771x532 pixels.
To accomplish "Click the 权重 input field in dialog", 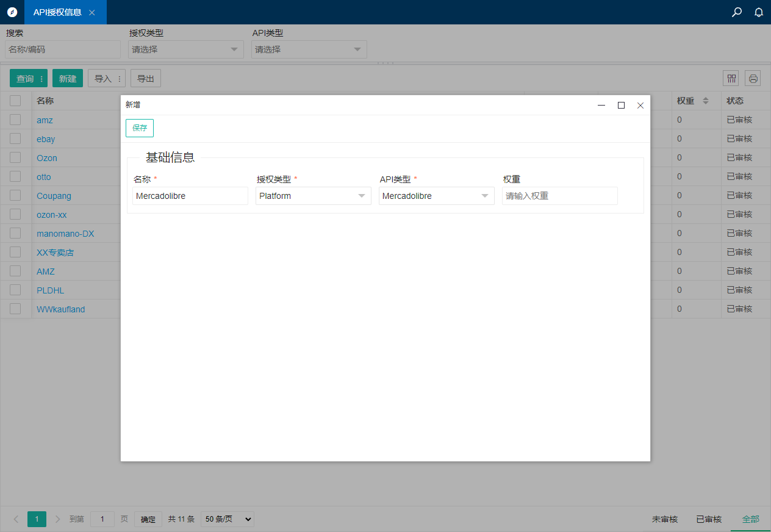I will [559, 196].
